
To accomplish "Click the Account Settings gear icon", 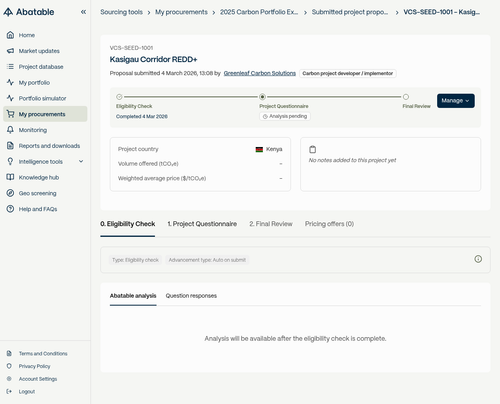I will pos(9,379).
